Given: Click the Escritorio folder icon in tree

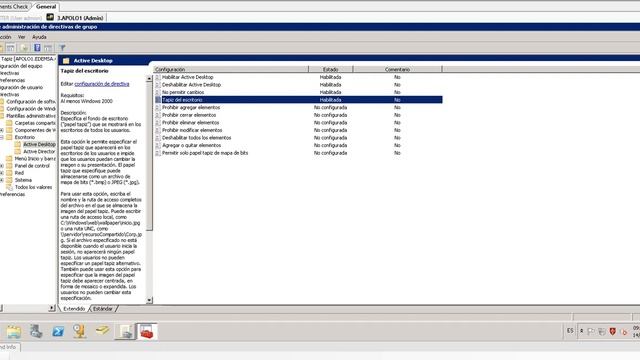Looking at the screenshot, I should tap(9, 137).
